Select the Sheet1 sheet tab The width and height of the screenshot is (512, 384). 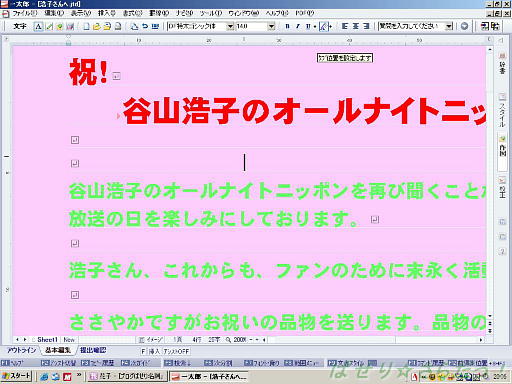[x=47, y=340]
